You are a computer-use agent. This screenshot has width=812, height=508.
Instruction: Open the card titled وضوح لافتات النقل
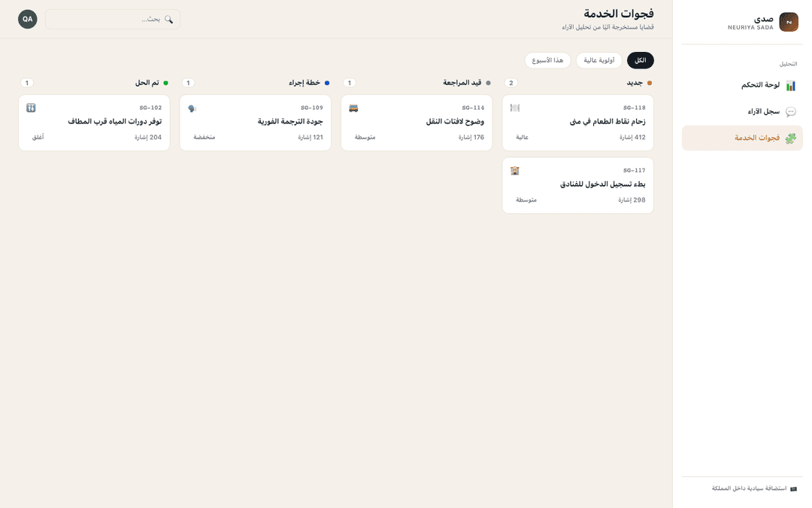[x=417, y=123]
